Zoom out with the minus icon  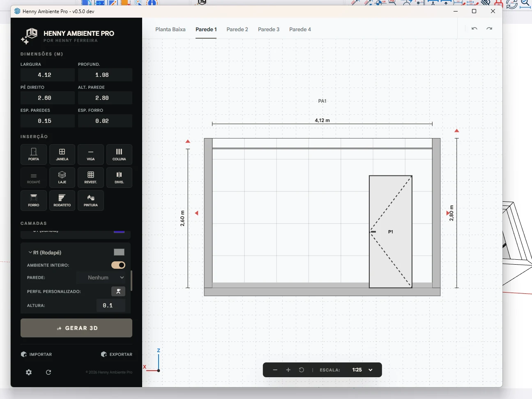pyautogui.click(x=275, y=370)
